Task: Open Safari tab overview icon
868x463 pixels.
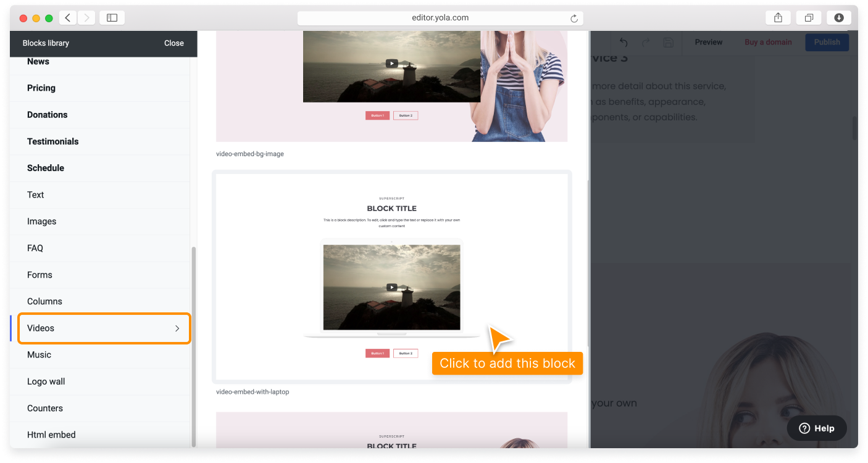Action: pos(808,17)
